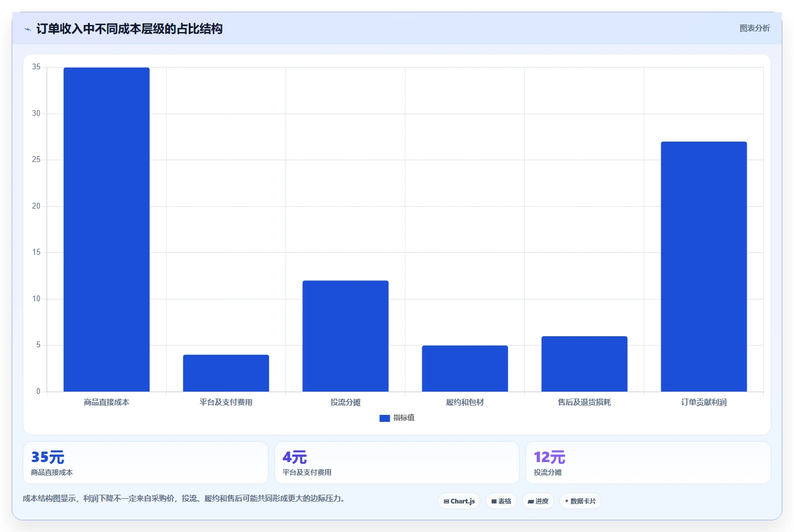Screen dimensions: 794x532
Task: Click the chart icon beside the title
Action: click(27, 29)
